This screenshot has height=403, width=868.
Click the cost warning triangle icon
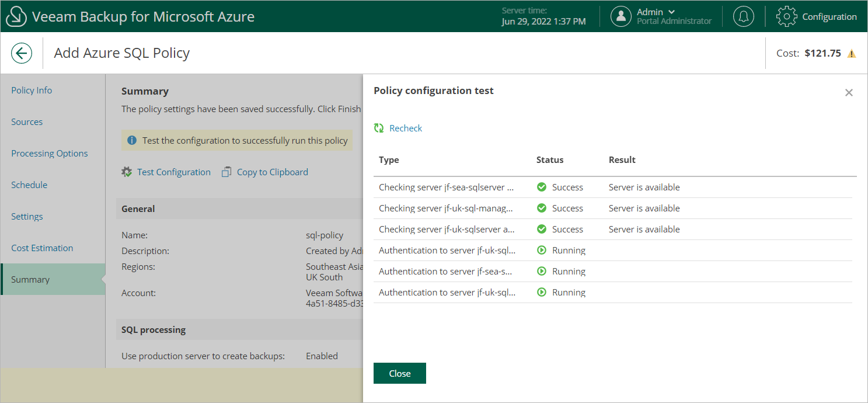[x=852, y=54]
